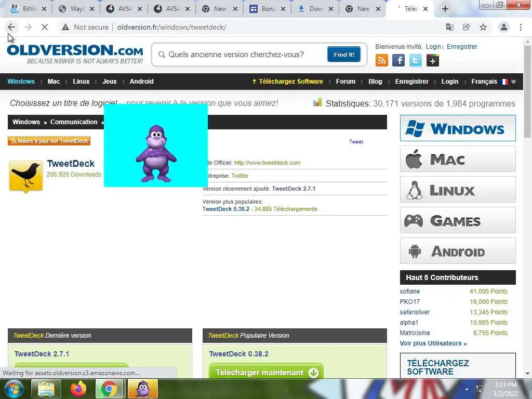
Task: Expand the Français language dropdown
Action: [x=494, y=82]
